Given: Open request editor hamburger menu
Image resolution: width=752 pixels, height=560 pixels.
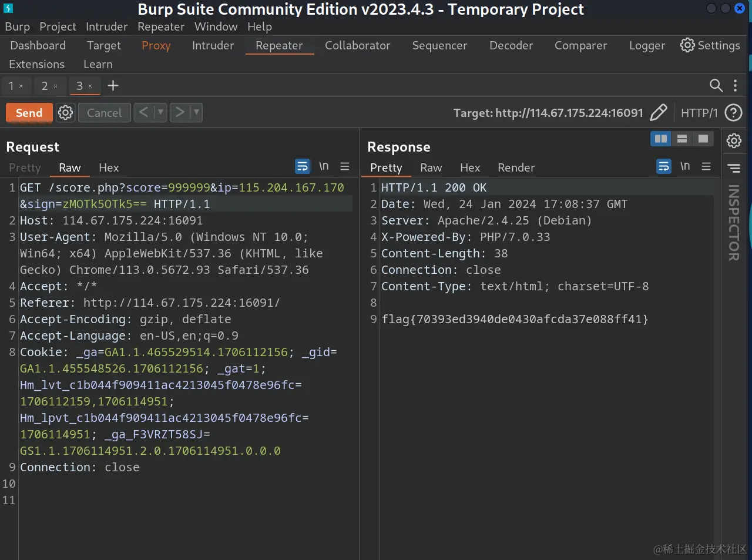Looking at the screenshot, I should click(x=345, y=167).
